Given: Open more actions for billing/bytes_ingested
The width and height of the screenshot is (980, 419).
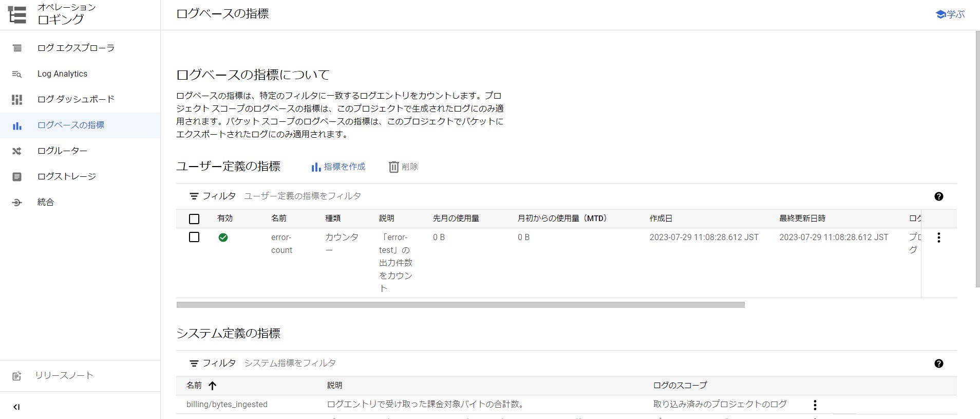Looking at the screenshot, I should 815,405.
